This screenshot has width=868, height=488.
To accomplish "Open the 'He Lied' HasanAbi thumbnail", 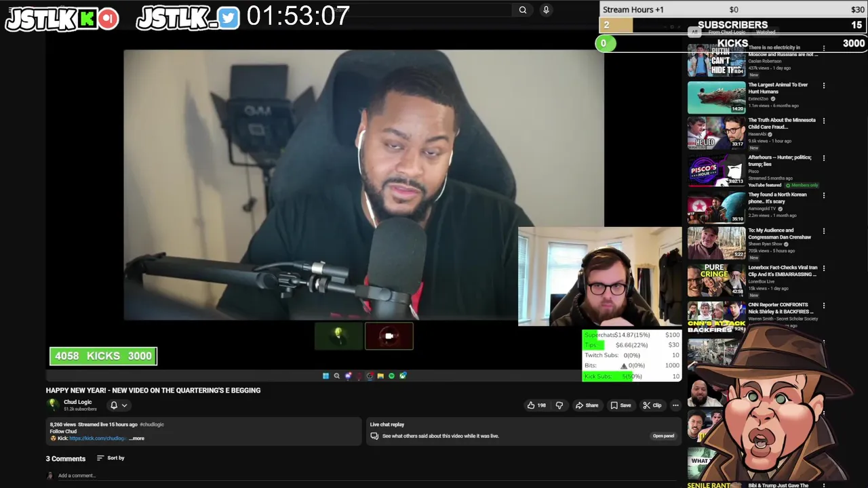I will (x=717, y=134).
